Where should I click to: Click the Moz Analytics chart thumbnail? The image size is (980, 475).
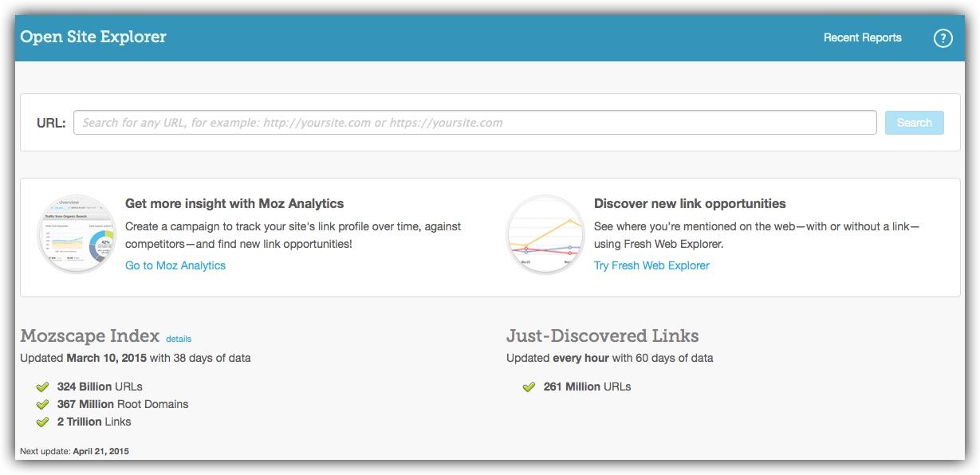[77, 234]
